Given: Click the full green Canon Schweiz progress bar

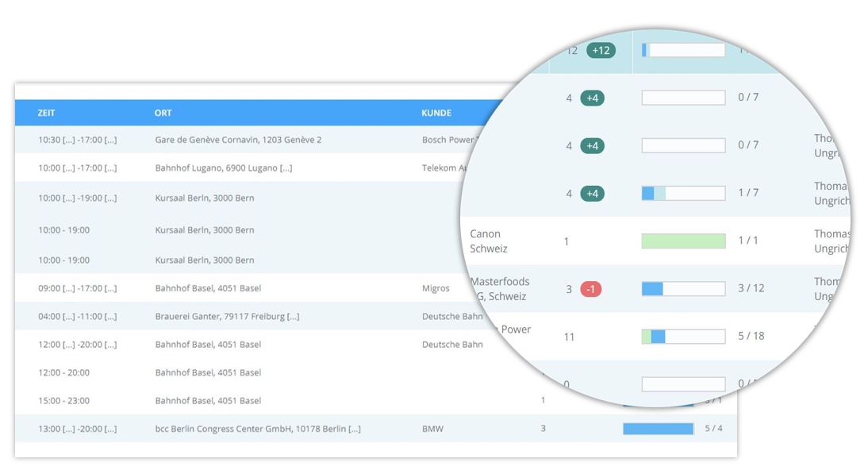Looking at the screenshot, I should coord(683,241).
